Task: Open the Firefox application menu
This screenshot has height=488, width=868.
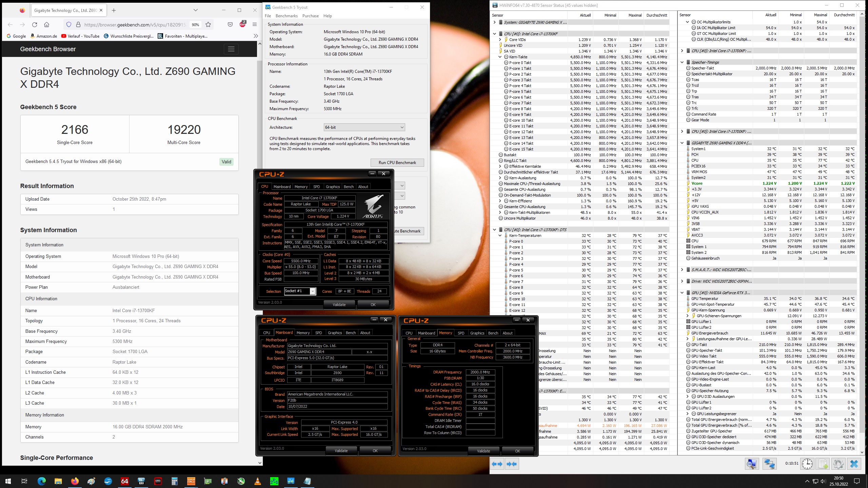Action: tap(255, 24)
